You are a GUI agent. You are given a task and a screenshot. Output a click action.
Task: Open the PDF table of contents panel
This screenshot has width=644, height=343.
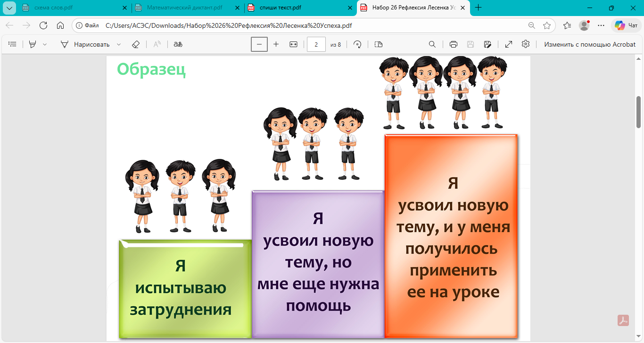pos(13,44)
